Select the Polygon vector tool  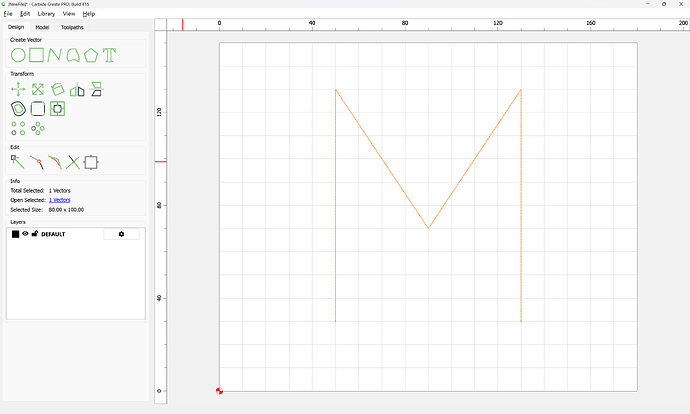click(91, 55)
